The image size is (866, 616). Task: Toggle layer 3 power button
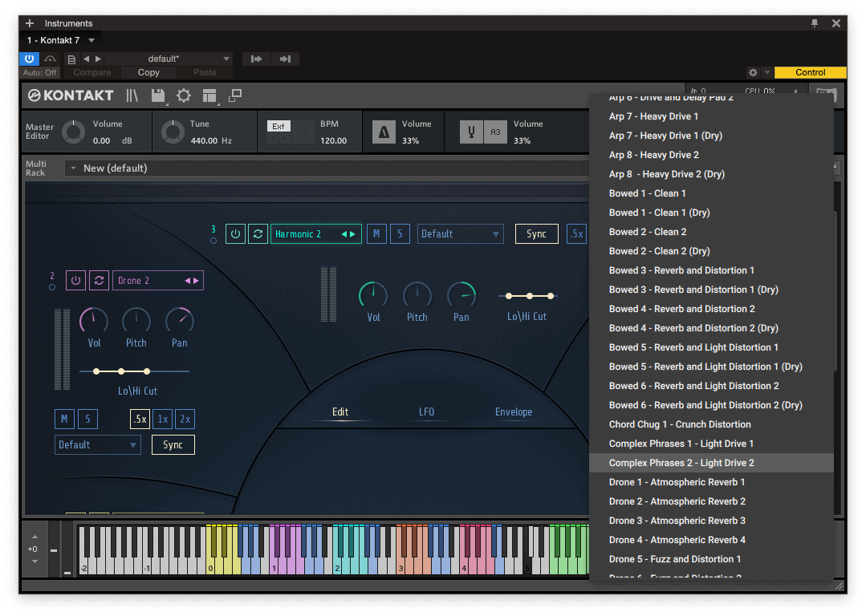[235, 234]
